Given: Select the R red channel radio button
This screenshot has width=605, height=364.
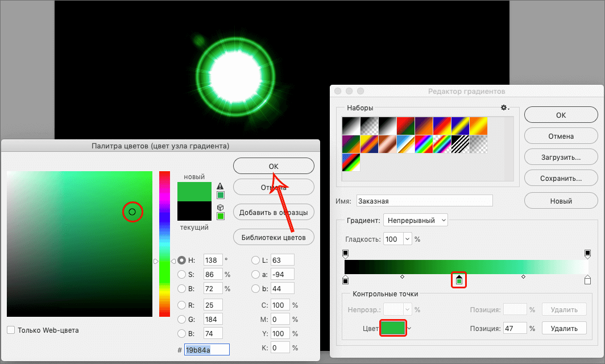Looking at the screenshot, I should [x=182, y=304].
